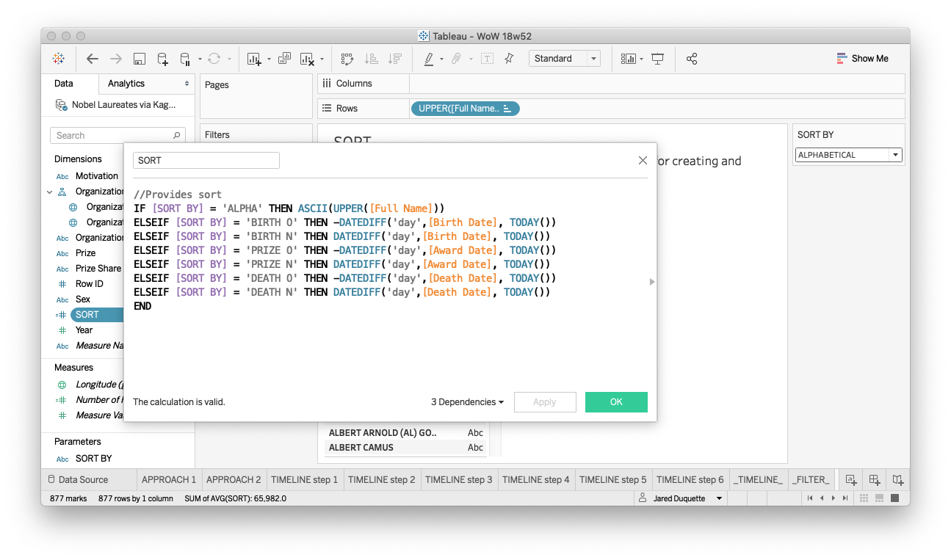Click the Tableau start page logo icon

pyautogui.click(x=58, y=59)
